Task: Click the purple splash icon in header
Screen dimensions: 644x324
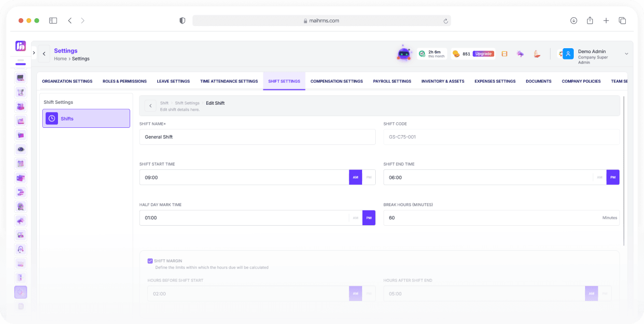Action: pyautogui.click(x=520, y=54)
